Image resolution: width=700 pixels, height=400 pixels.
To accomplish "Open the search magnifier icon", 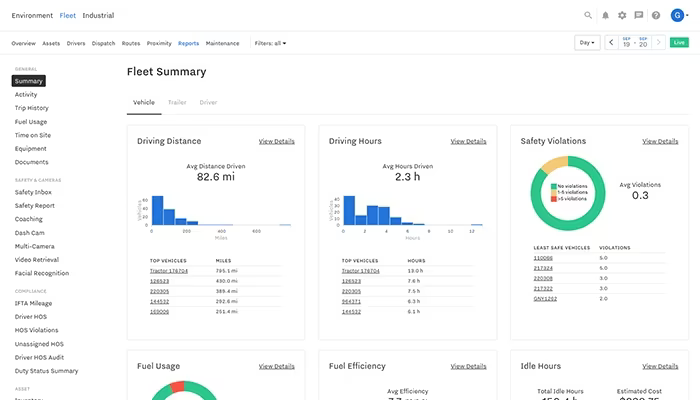I will pos(588,15).
